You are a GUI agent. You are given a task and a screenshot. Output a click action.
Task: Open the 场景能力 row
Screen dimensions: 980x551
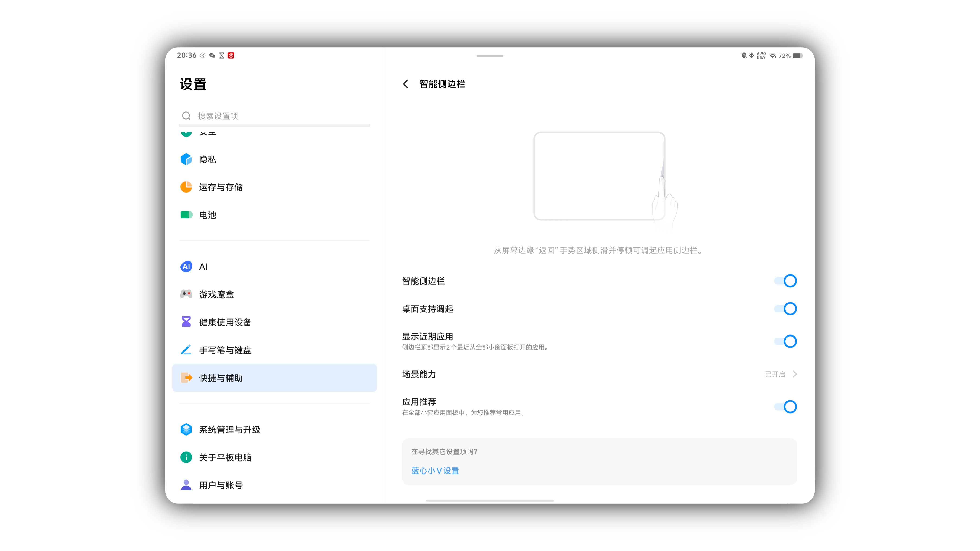599,374
